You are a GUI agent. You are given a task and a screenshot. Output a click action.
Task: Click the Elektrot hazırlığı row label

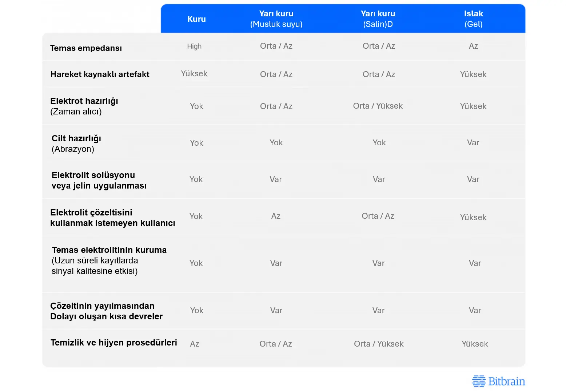tap(84, 106)
